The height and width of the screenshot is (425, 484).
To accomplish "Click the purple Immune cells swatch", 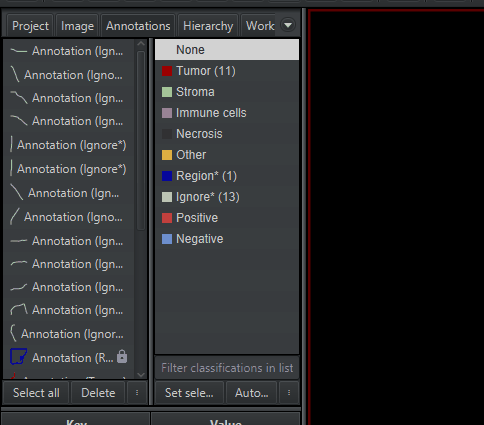I will [167, 113].
